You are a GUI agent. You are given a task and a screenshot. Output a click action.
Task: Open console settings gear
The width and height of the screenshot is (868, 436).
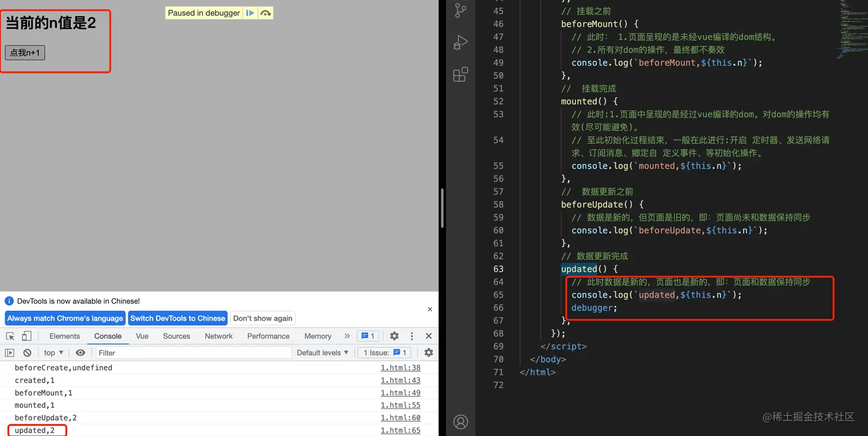pyautogui.click(x=429, y=353)
